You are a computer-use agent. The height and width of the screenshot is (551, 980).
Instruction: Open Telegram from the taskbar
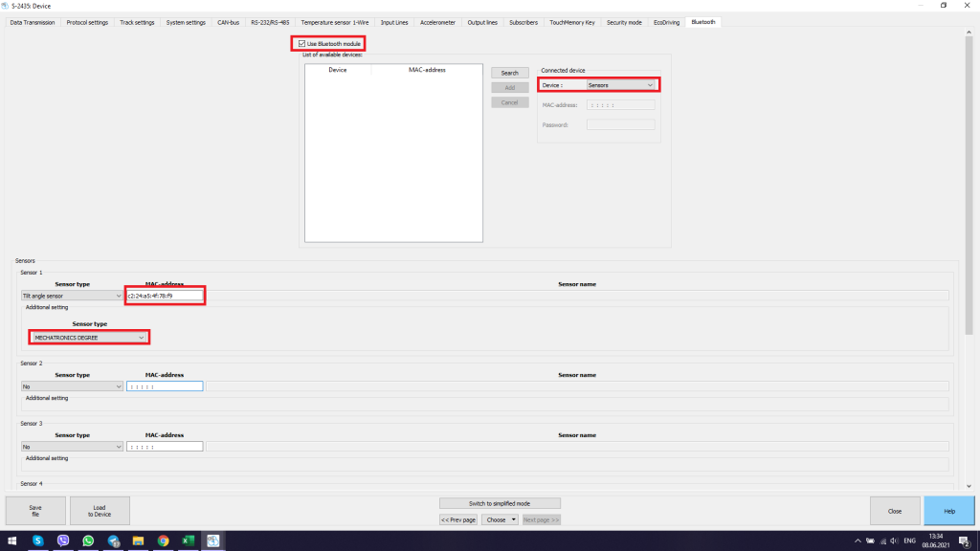pos(114,540)
